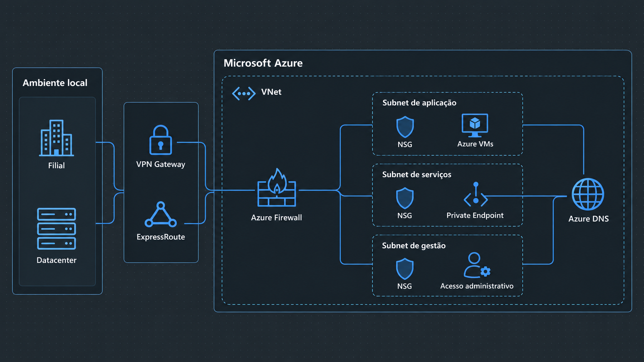Viewport: 644px width, 362px height.
Task: Select the 'ExpressRoute' label text
Action: [x=161, y=237]
